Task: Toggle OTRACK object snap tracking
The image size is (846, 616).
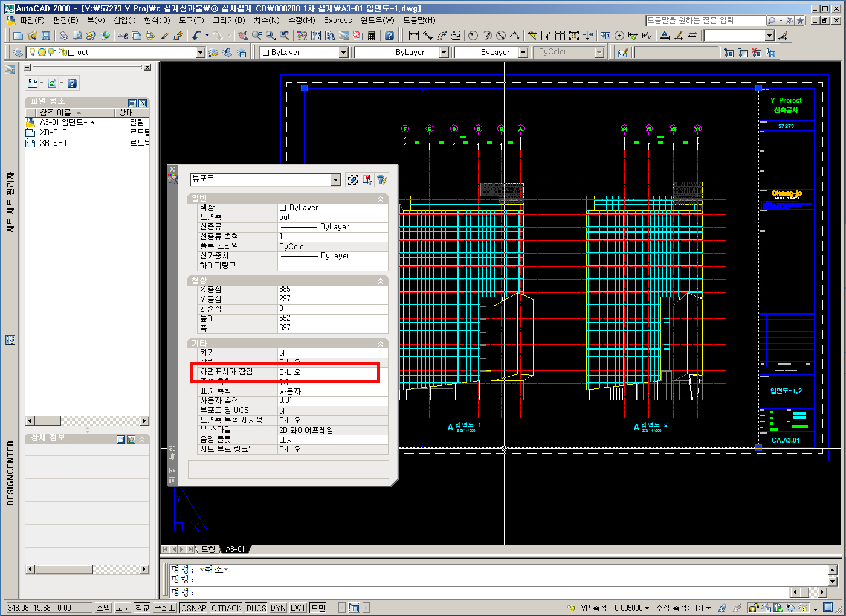Action: pyautogui.click(x=226, y=608)
